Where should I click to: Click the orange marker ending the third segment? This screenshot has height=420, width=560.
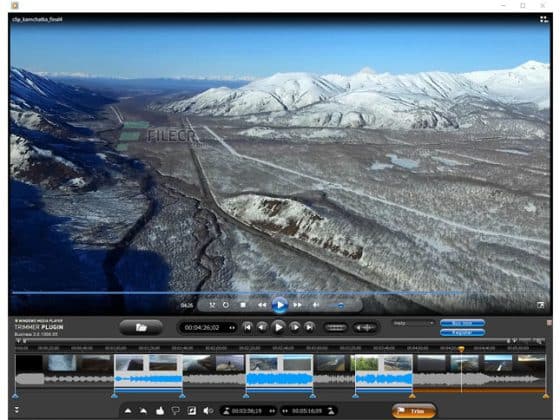pos(412,396)
